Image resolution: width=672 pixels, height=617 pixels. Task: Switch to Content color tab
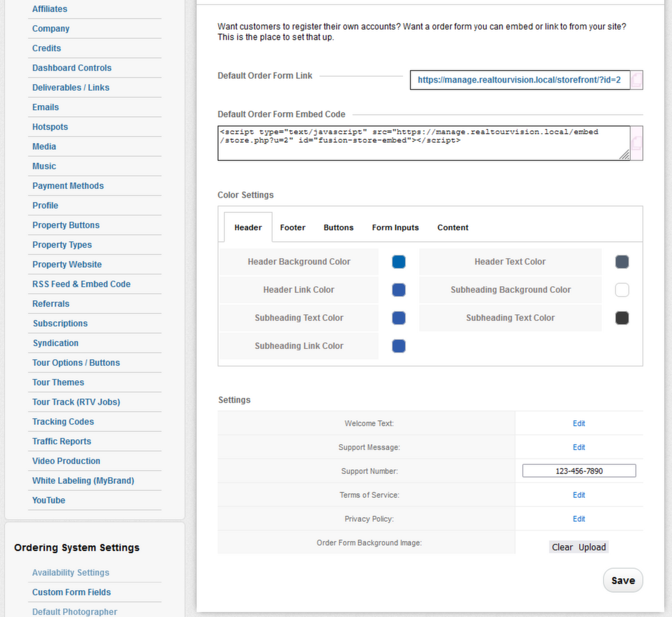tap(452, 227)
